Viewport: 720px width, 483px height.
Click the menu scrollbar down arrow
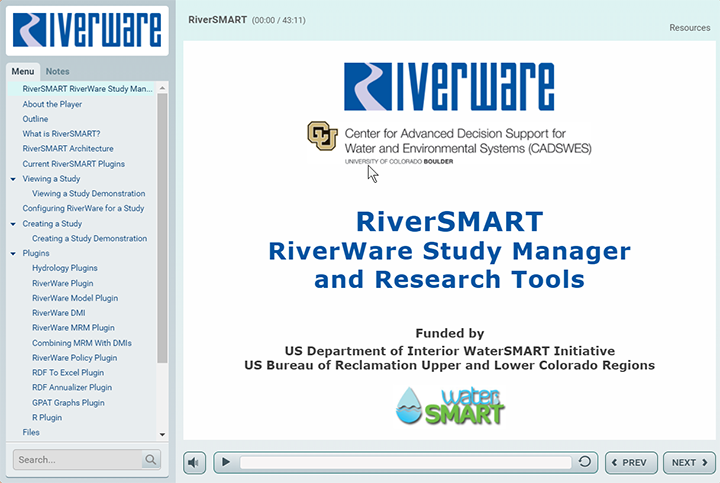pyautogui.click(x=162, y=434)
